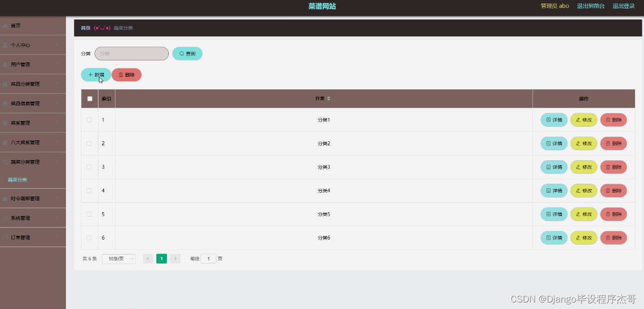This screenshot has width=644, height=309.
Task: Click 修改 for row 分类3
Action: coord(584,167)
